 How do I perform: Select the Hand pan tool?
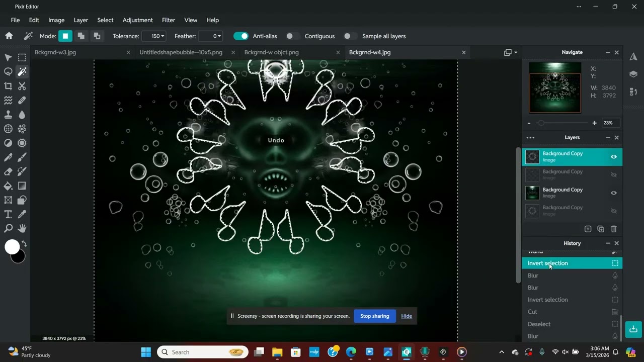pos(22,229)
